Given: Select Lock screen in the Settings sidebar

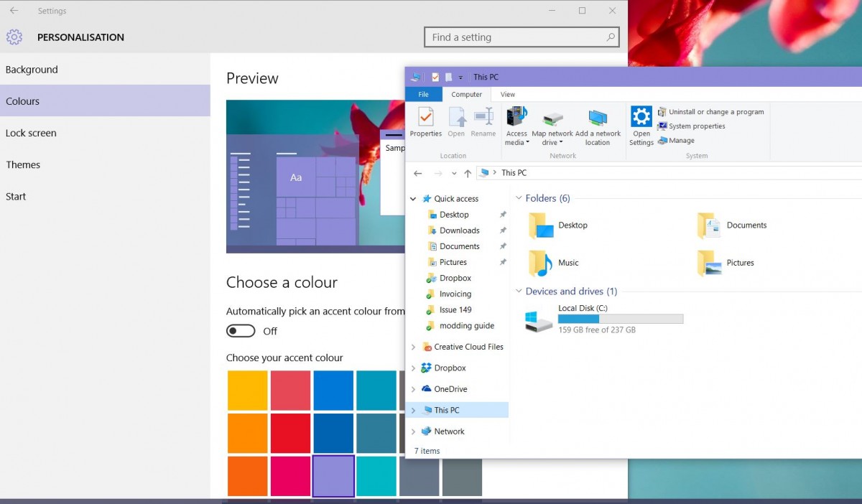Looking at the screenshot, I should (x=31, y=133).
